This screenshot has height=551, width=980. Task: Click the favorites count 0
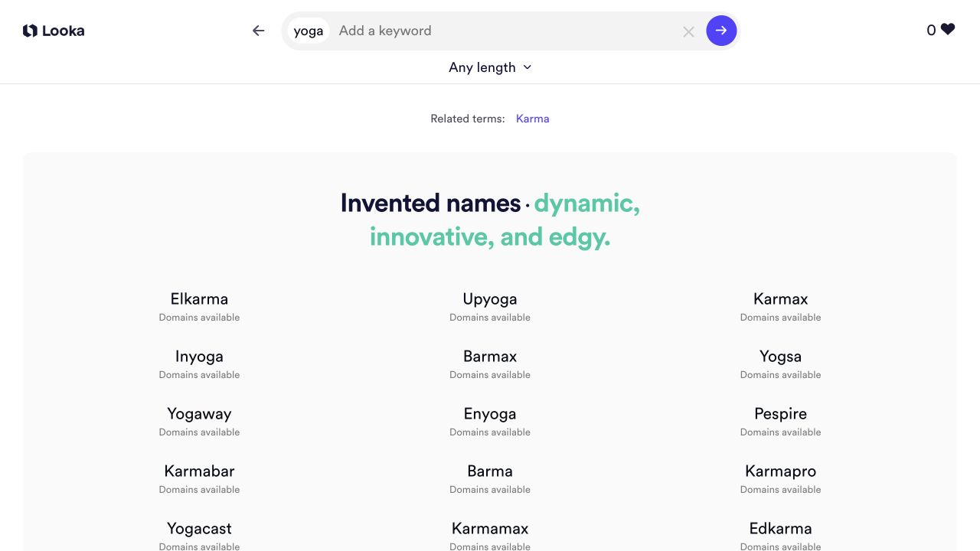pyautogui.click(x=931, y=31)
